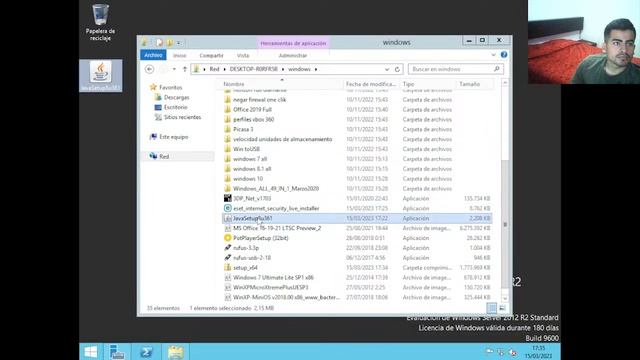The width and height of the screenshot is (640, 360).
Task: Switch to large icons view button
Action: [502, 308]
